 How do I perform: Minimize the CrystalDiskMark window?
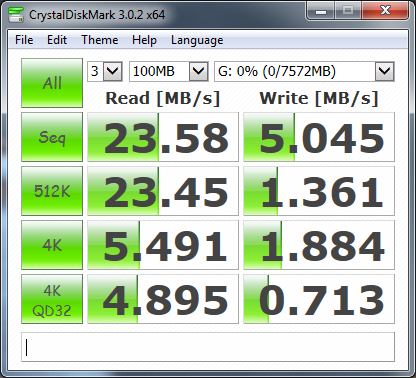pos(321,11)
